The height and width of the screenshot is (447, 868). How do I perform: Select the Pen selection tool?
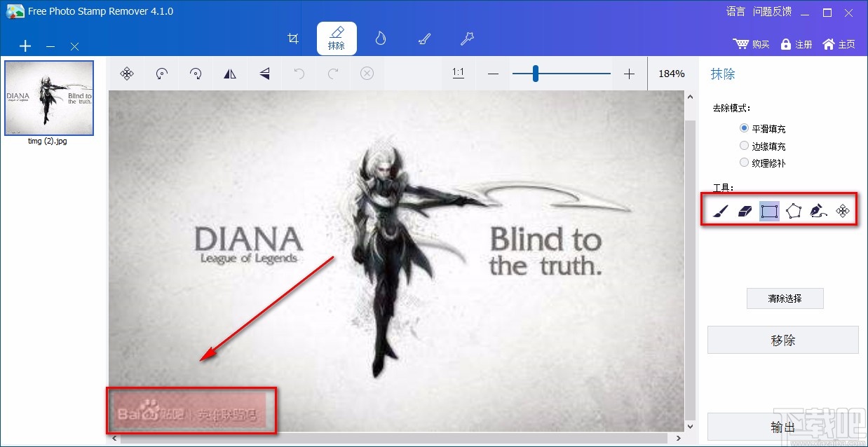click(x=818, y=210)
